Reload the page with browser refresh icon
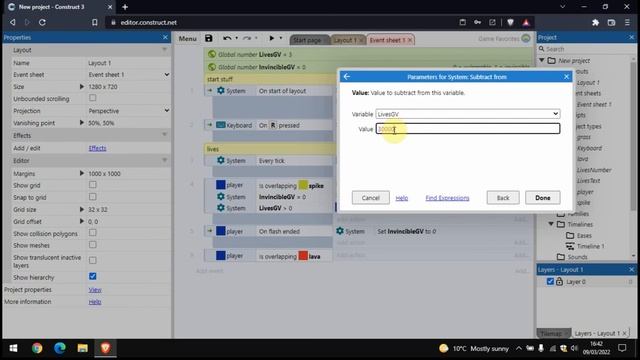Screen dimensions: 640x360 (42, 22)
